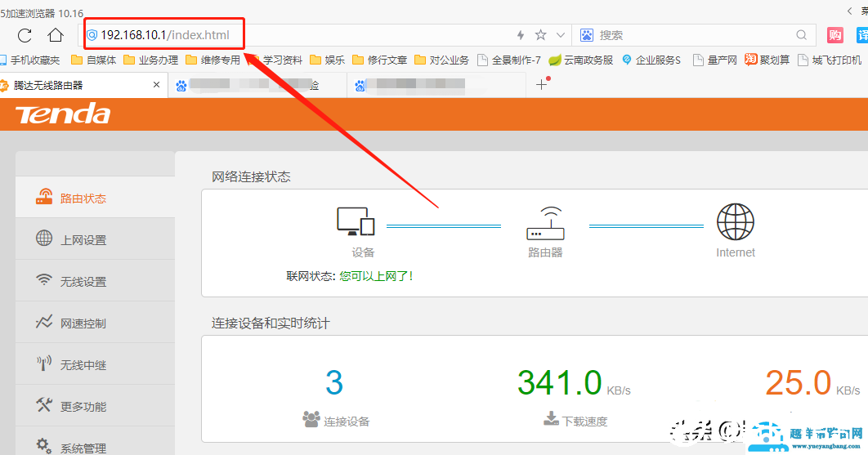Open the 企业服务S bookmark
The height and width of the screenshot is (455, 868).
651,60
